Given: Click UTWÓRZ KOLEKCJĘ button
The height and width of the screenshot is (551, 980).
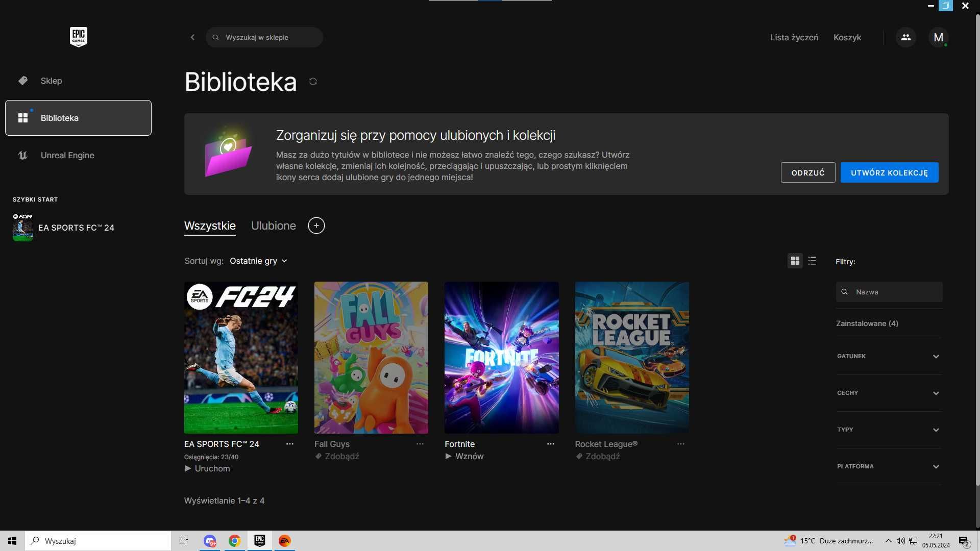Looking at the screenshot, I should [x=889, y=172].
